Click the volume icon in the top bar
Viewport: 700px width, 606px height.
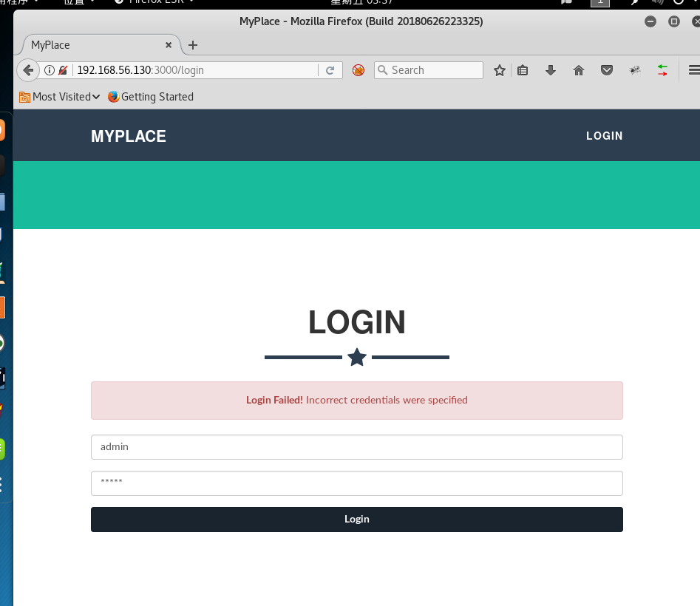pyautogui.click(x=657, y=2)
